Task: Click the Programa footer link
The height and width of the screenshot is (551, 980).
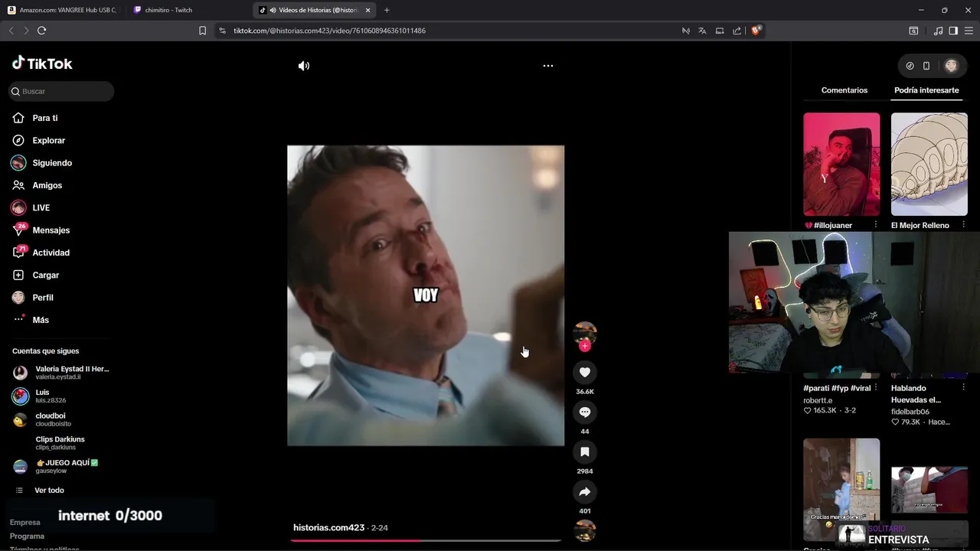Action: tap(27, 536)
